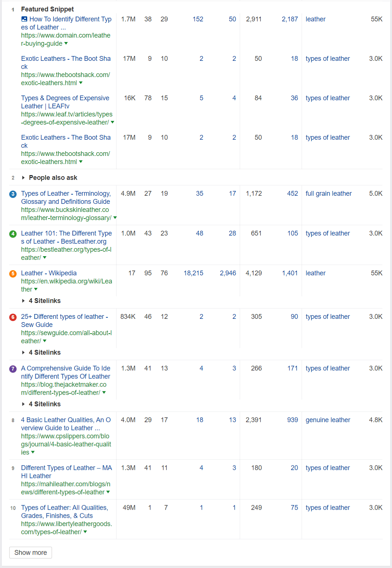The height and width of the screenshot is (568, 392).
Task: Click the 18,215 backlinks value for Wikipedia
Action: pyautogui.click(x=193, y=273)
